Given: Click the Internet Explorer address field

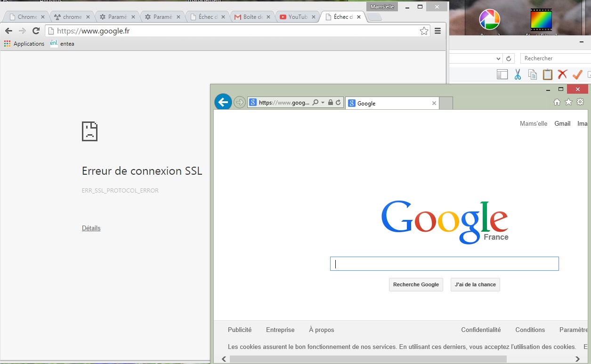Looking at the screenshot, I should click(x=284, y=102).
